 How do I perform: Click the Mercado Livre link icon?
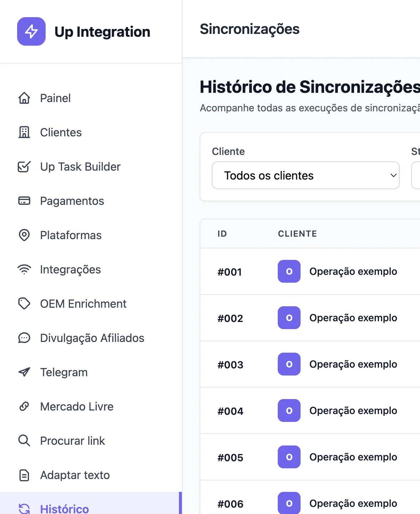coord(24,406)
